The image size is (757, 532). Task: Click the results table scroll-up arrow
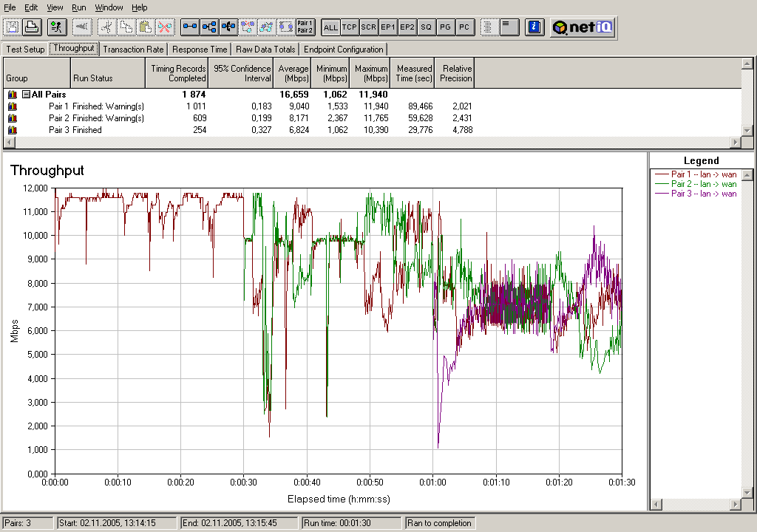(x=747, y=64)
